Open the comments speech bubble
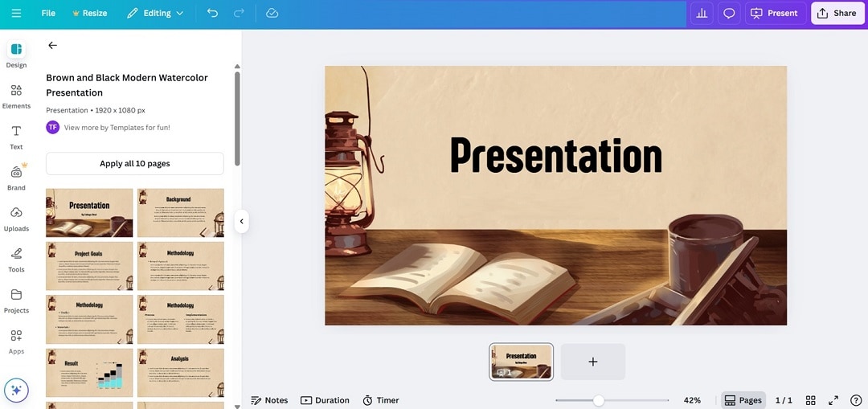 click(x=729, y=13)
